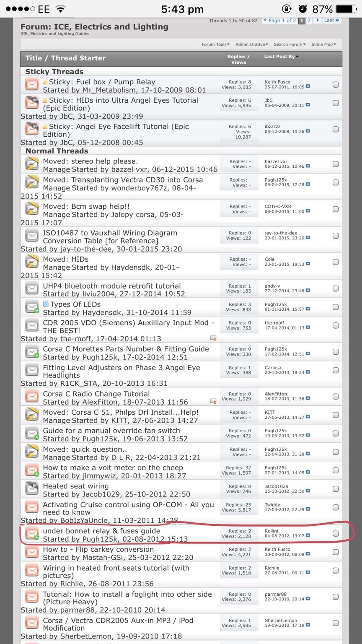Open under bonnet relay & fuses guide thread
Screen dimensions: 362x644
(x=101, y=531)
